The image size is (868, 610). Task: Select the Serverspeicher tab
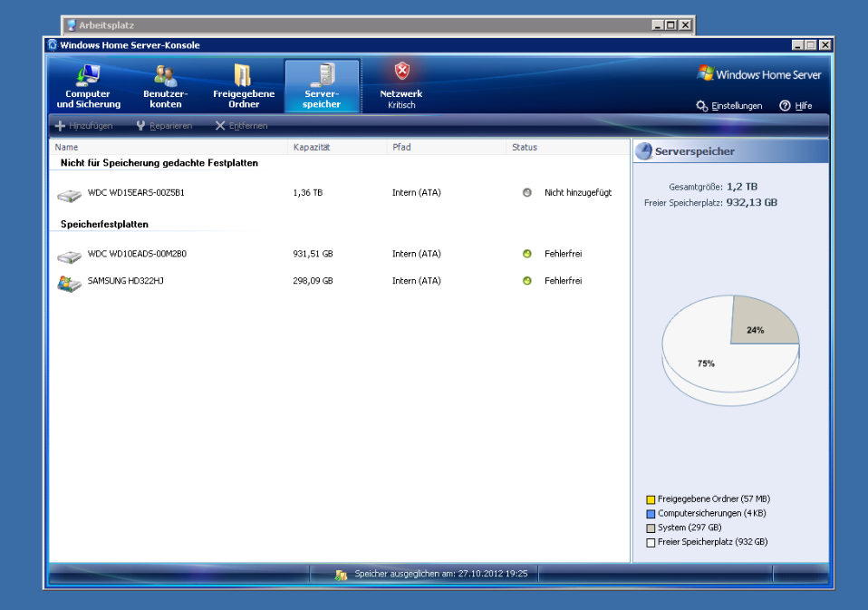point(323,86)
